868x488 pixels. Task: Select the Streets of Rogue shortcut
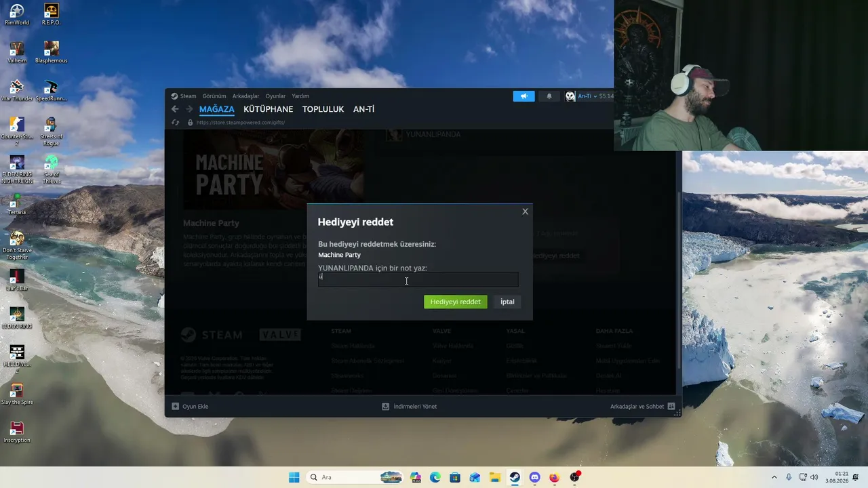coord(52,131)
